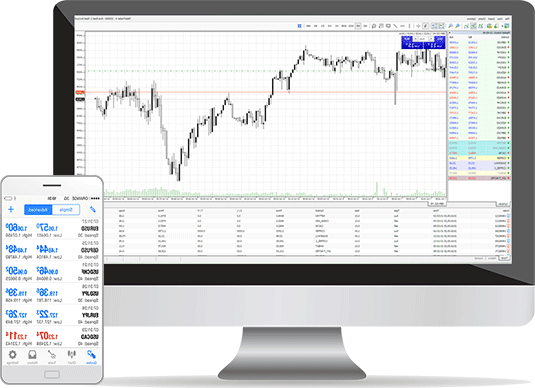Select the red horizontal order level line
535x388 pixels.
point(266,92)
